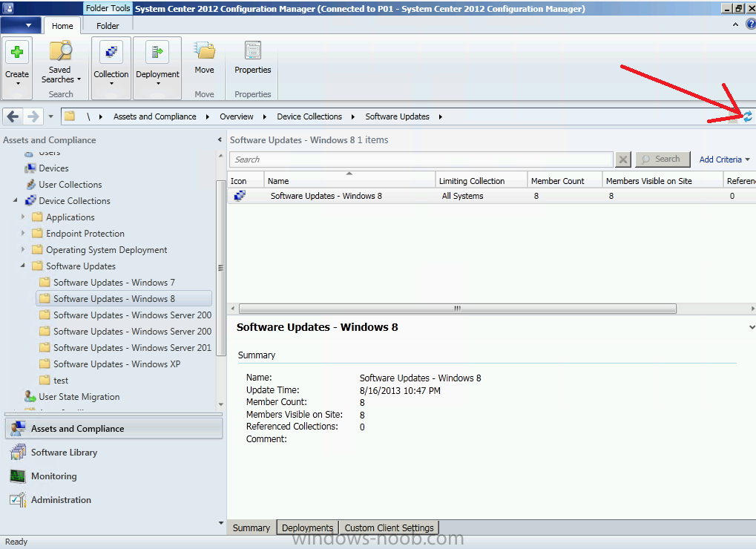The height and width of the screenshot is (549, 756).
Task: Click the User Collections node icon
Action: (30, 185)
